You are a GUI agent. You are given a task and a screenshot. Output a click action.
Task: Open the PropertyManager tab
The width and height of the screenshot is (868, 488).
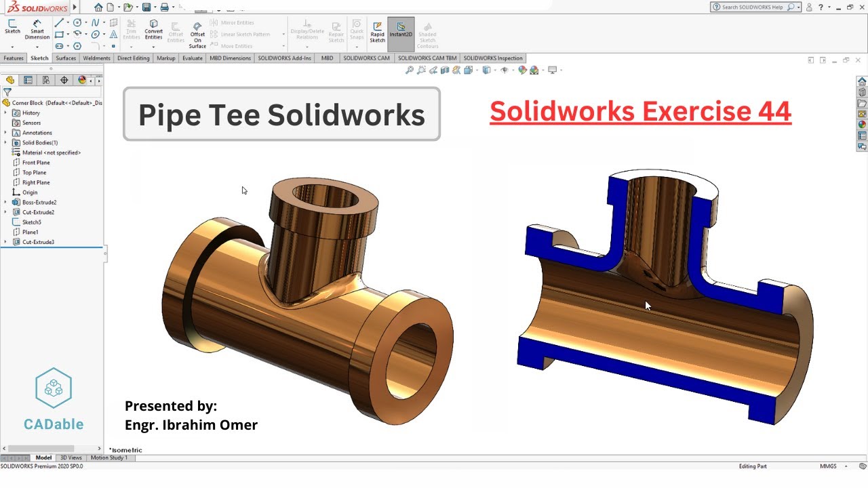pos(28,80)
